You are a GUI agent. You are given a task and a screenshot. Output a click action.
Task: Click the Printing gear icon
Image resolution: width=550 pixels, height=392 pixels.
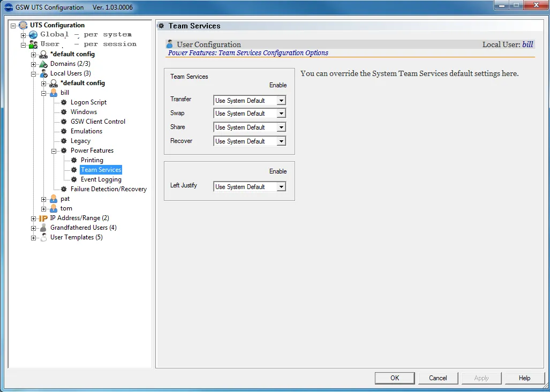point(74,160)
